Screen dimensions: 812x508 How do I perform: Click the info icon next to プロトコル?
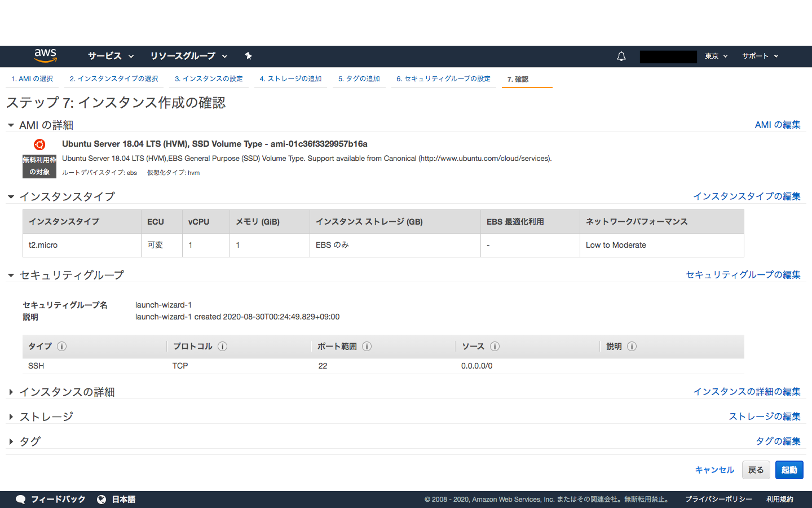(223, 347)
